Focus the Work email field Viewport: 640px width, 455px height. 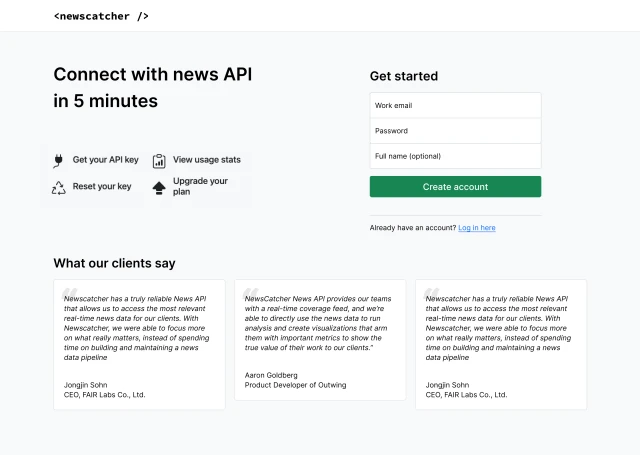click(456, 105)
